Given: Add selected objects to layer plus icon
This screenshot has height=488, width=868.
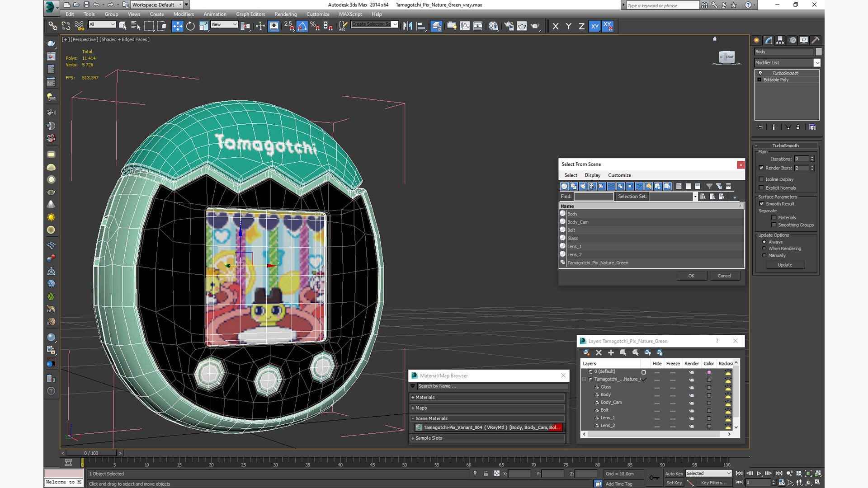Looking at the screenshot, I should (611, 352).
